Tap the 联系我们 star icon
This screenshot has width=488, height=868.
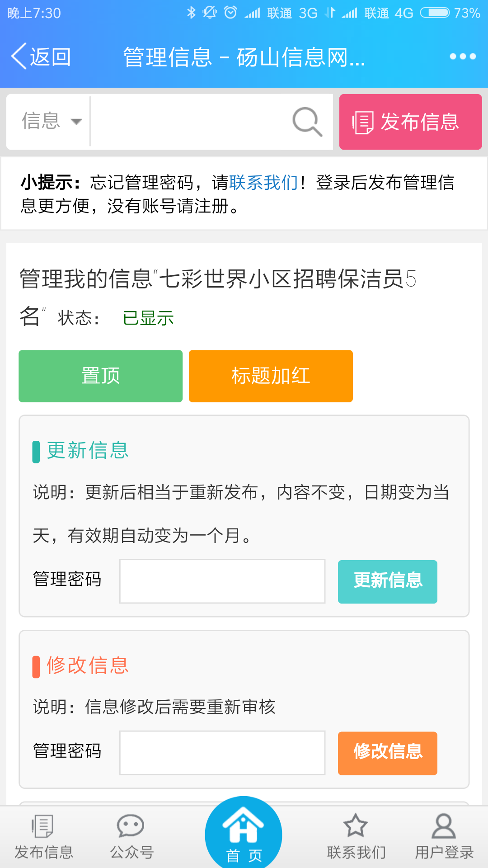(356, 826)
